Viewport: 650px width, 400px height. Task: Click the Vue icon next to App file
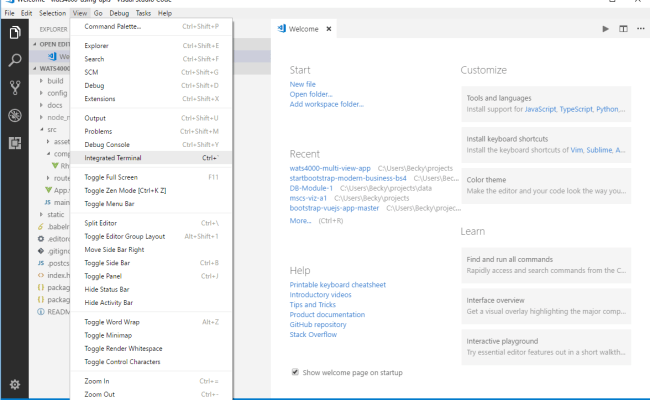click(49, 190)
